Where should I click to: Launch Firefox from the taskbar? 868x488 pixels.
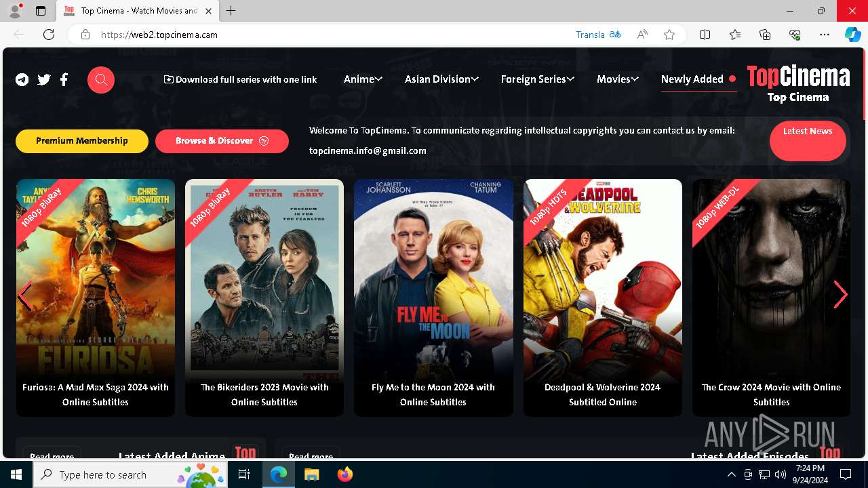[x=345, y=474]
